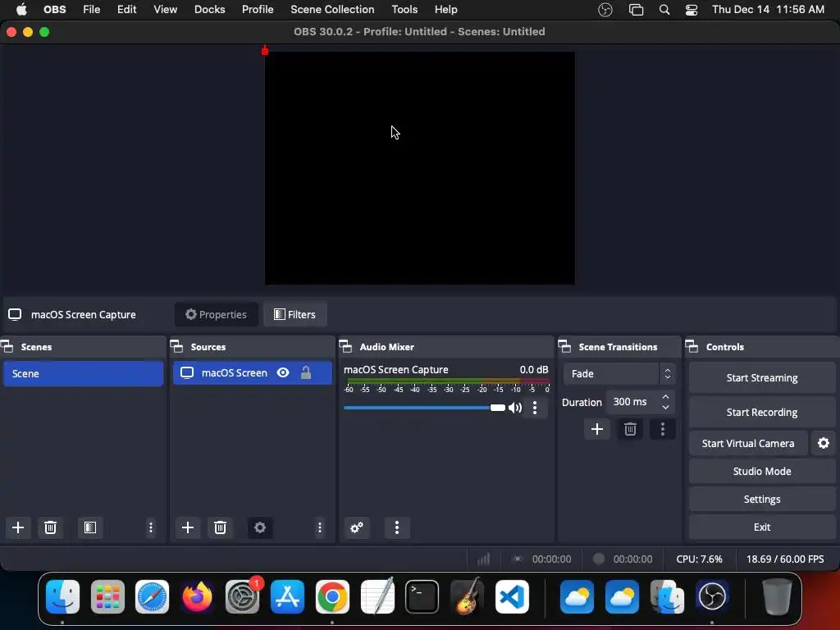Open the Help menu
The height and width of the screenshot is (630, 840).
[445, 10]
